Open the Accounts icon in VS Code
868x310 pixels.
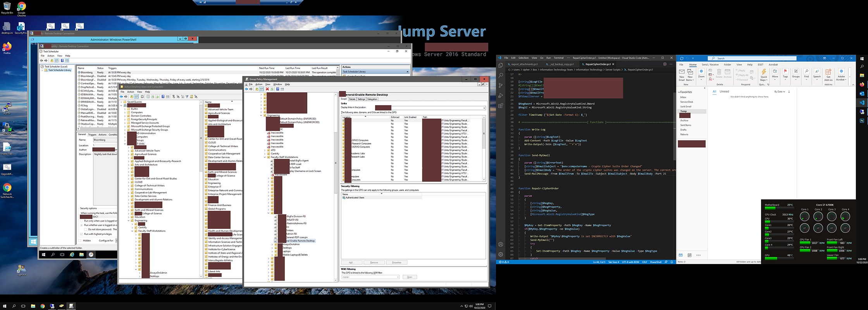point(501,245)
